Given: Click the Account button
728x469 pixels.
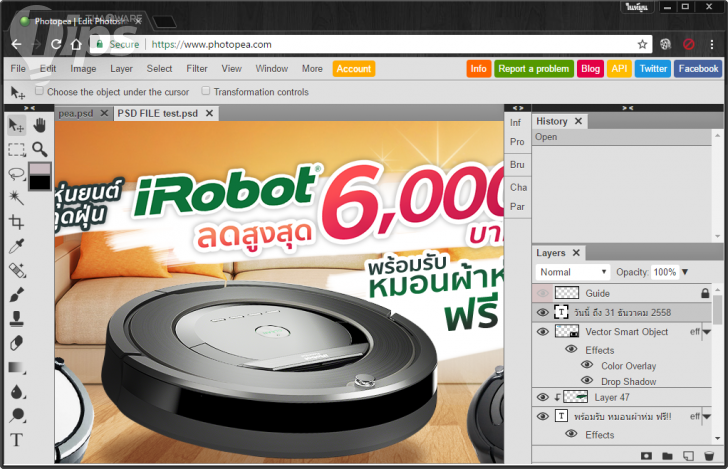Looking at the screenshot, I should click(x=354, y=69).
